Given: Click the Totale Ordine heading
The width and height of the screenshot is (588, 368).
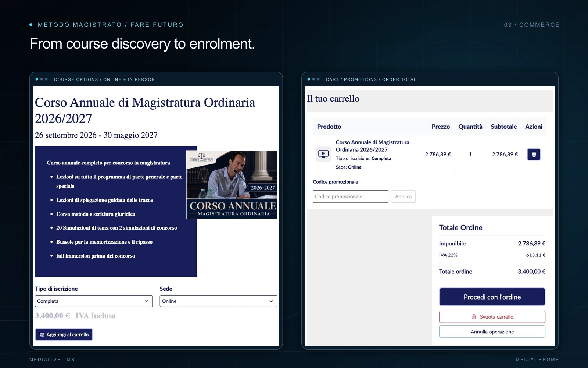Looking at the screenshot, I should [461, 227].
